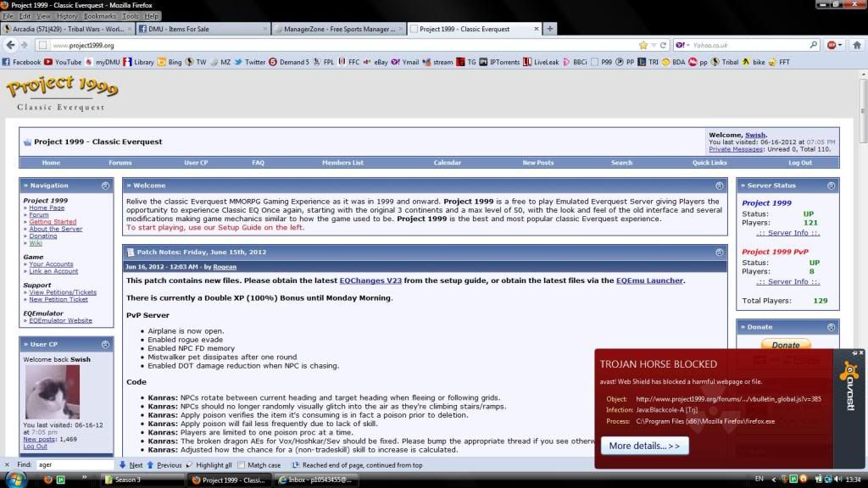
Task: Switch to the ManagerZone tab
Action: click(339, 29)
